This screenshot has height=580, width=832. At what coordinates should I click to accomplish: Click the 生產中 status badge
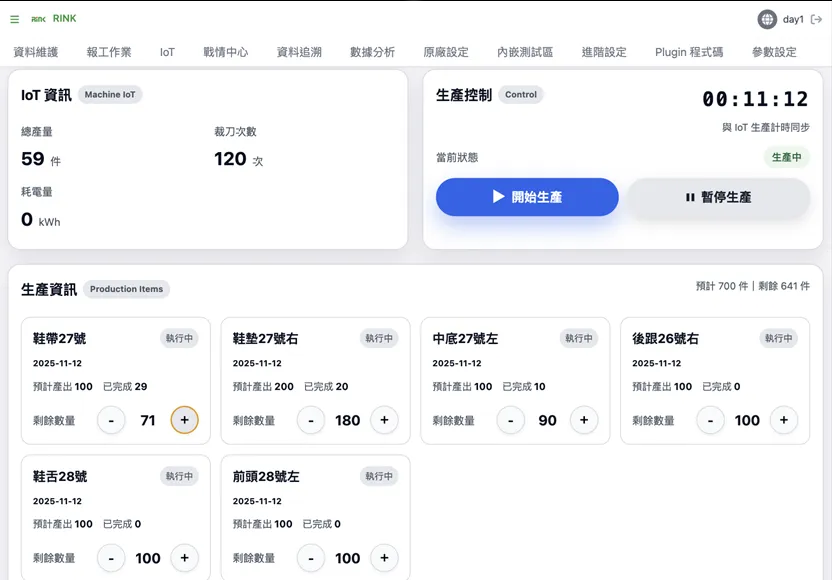click(x=786, y=157)
